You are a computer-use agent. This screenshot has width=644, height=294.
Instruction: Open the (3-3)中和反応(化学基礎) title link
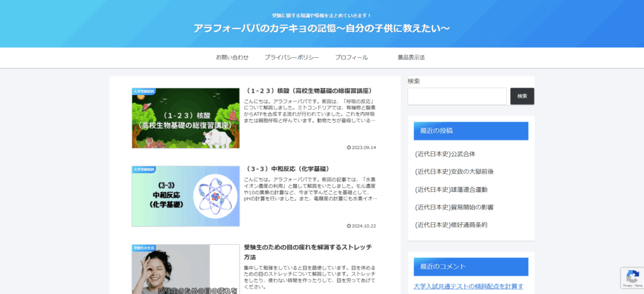pyautogui.click(x=287, y=169)
